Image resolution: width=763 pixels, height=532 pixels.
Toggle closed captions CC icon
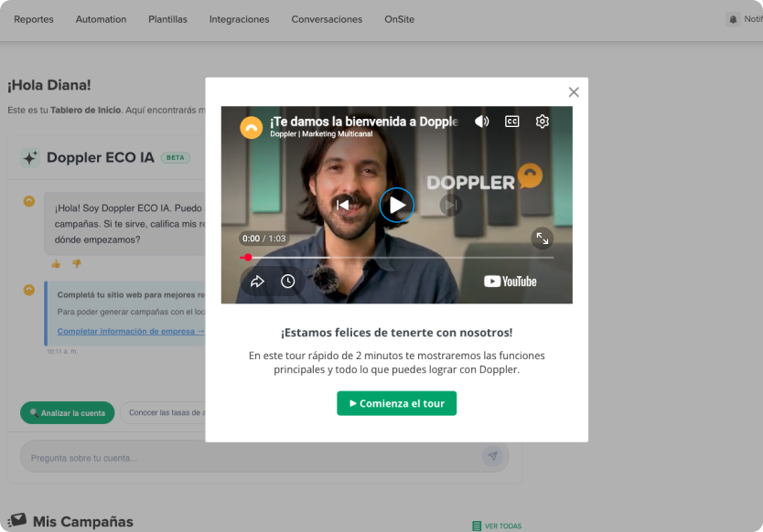tap(512, 121)
